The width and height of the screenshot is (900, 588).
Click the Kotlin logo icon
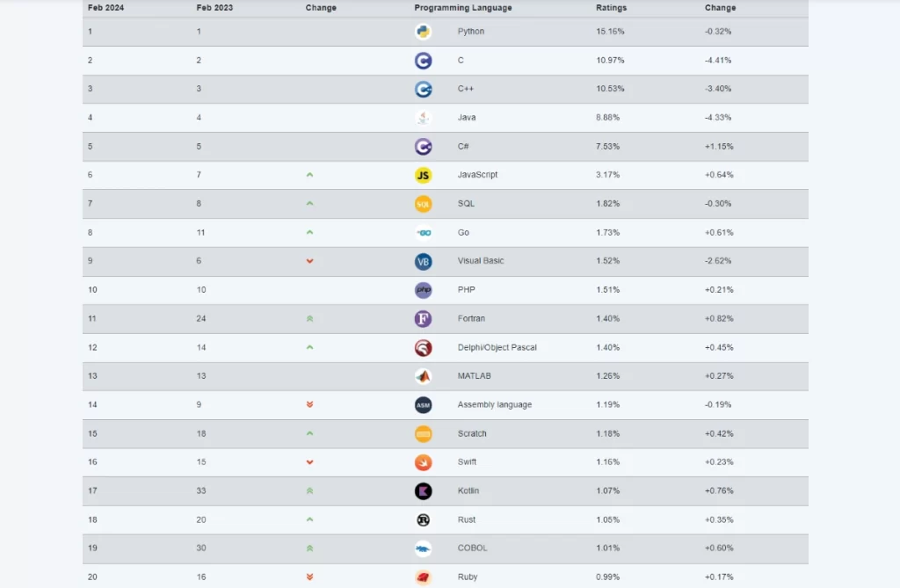coord(423,491)
